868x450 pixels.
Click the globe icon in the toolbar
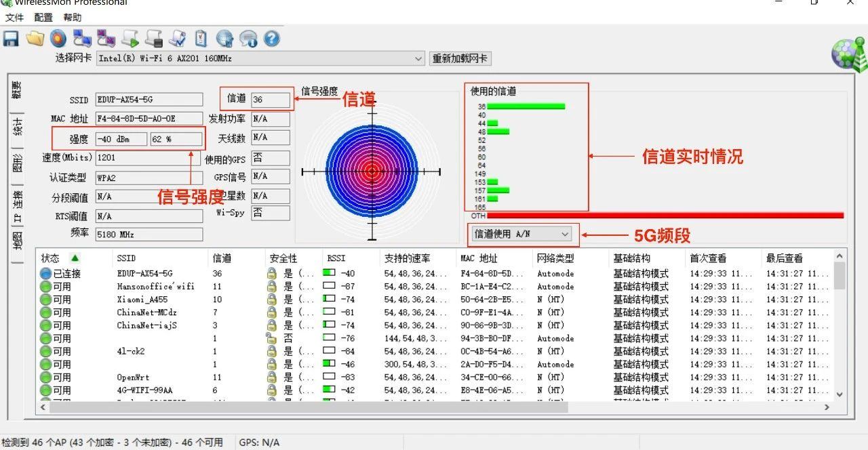(x=224, y=39)
